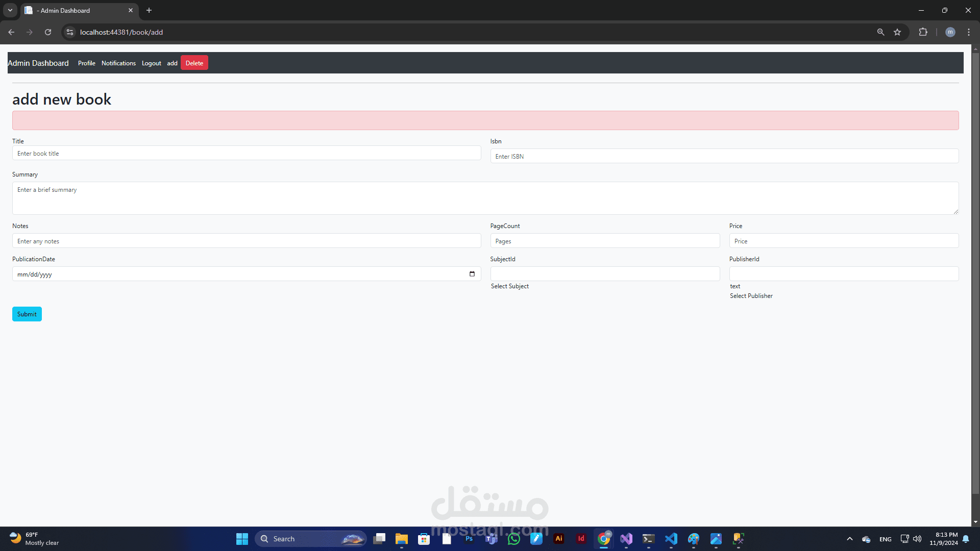The image size is (980, 551).
Task: Open the Chrome extensions puzzle icon
Action: (923, 32)
